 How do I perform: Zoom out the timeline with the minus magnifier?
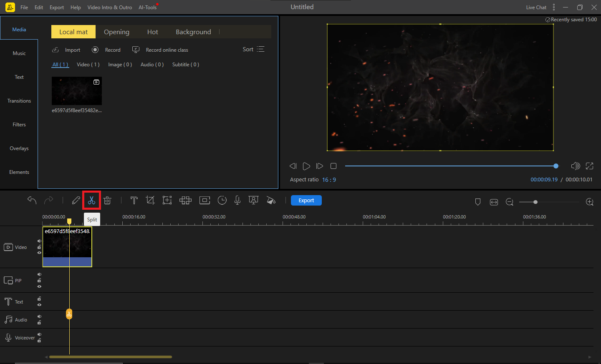(x=510, y=202)
